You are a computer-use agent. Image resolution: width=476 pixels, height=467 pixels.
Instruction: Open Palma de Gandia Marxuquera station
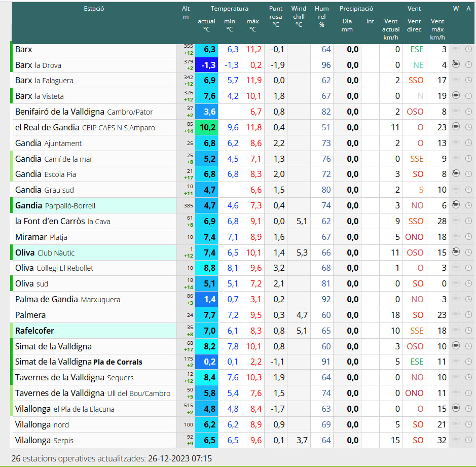68,299
